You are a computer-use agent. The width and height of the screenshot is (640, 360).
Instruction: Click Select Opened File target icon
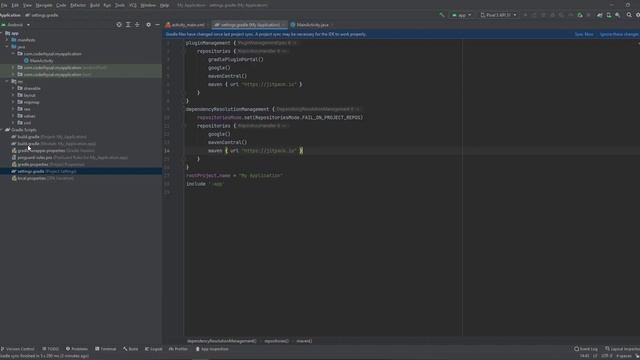pos(119,25)
